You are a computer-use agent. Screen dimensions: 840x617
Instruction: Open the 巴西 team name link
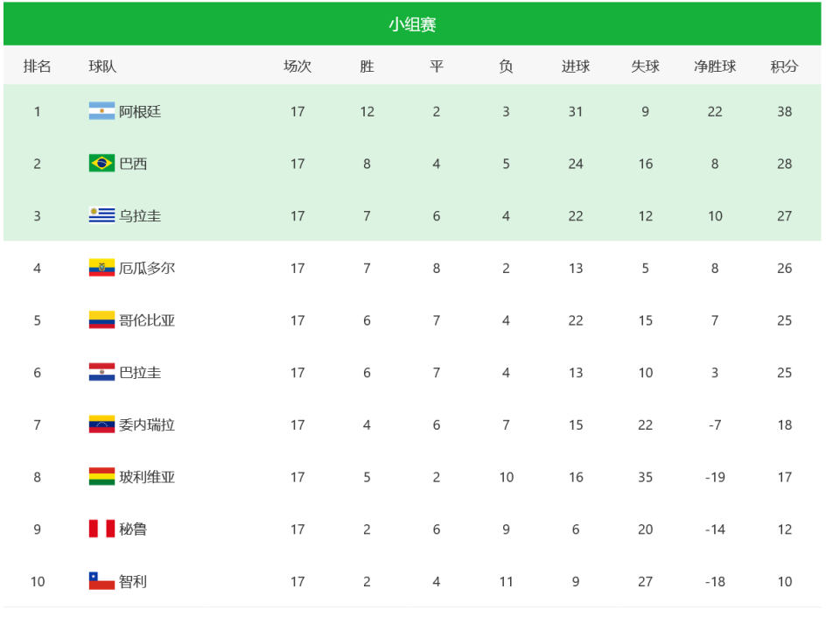133,164
